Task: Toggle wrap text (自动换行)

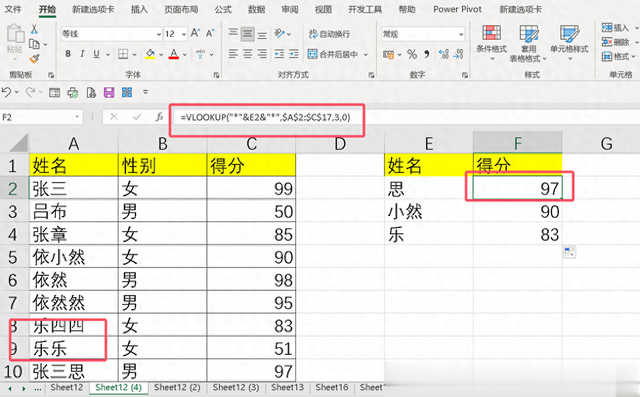Action: click(x=329, y=34)
